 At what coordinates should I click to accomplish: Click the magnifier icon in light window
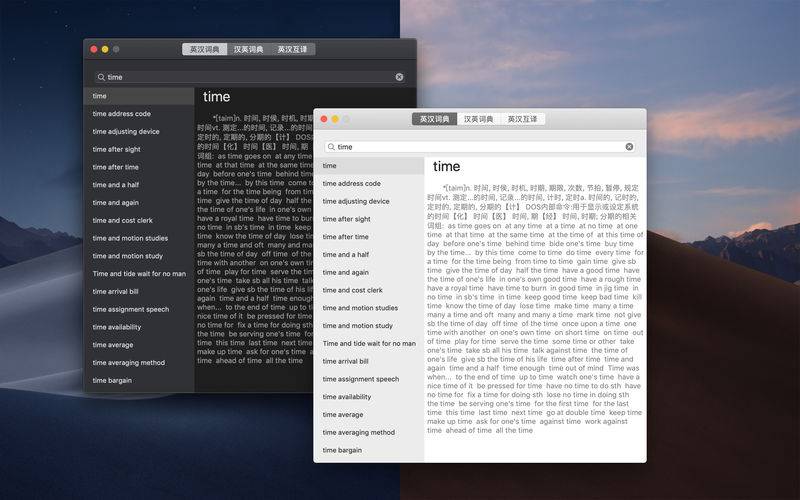(331, 147)
